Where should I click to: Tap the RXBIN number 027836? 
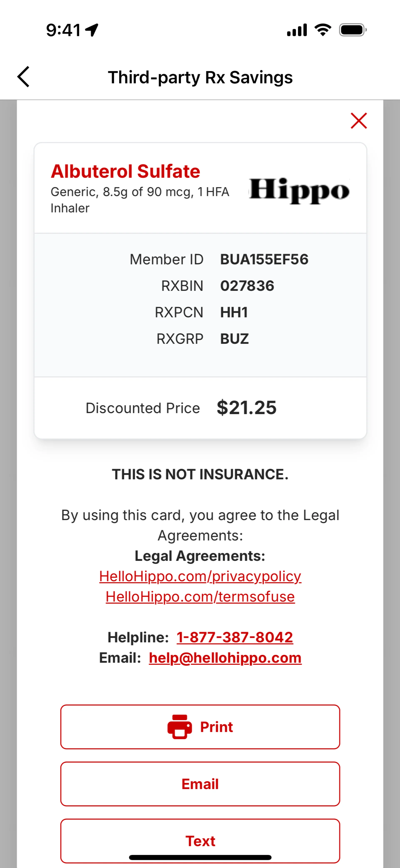[x=247, y=286]
